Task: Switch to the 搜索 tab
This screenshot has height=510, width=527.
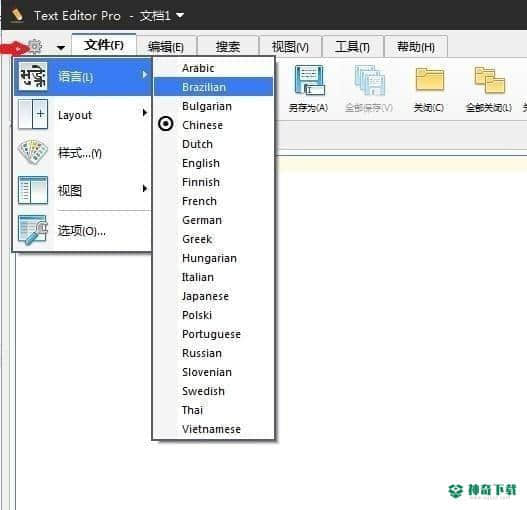Action: [228, 46]
